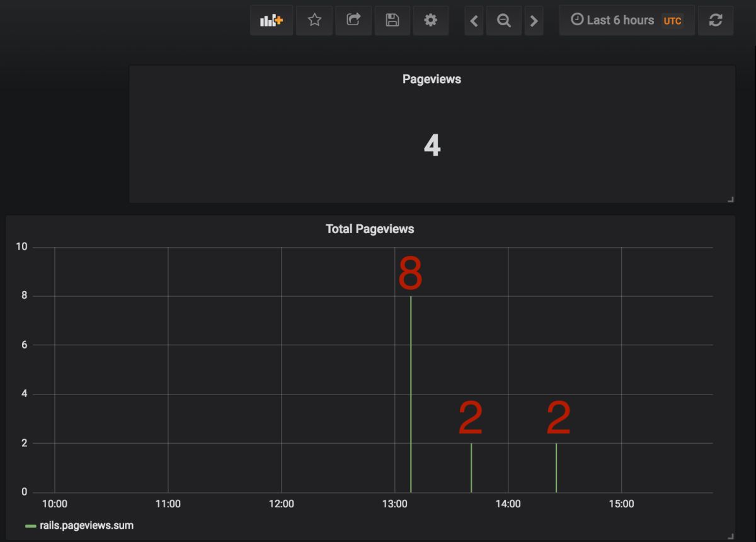The width and height of the screenshot is (756, 542).
Task: Click the green legend color swatch
Action: 30,526
